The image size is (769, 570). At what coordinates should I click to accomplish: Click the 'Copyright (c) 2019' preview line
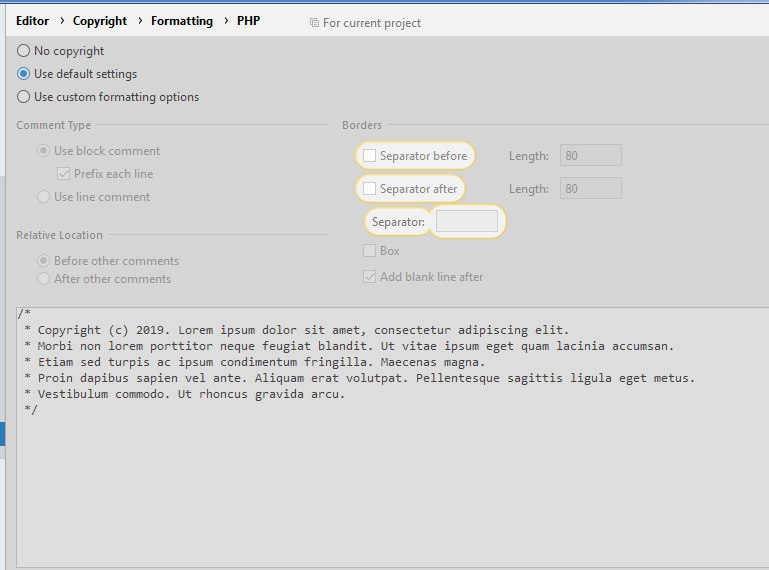coord(297,330)
